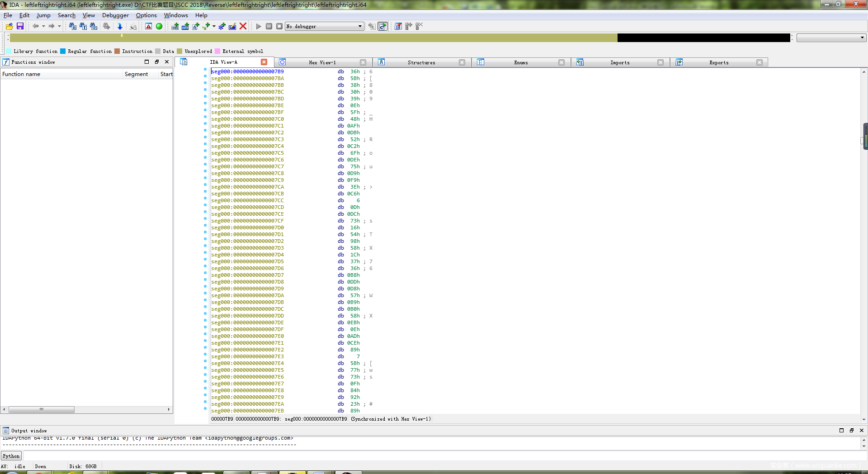
Task: Open the No debugger dropdown
Action: 360,26
